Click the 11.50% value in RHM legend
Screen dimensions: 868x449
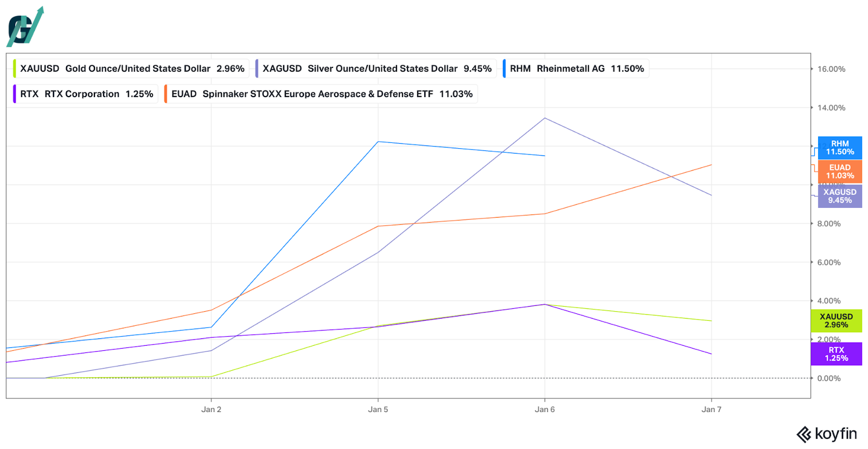627,68
